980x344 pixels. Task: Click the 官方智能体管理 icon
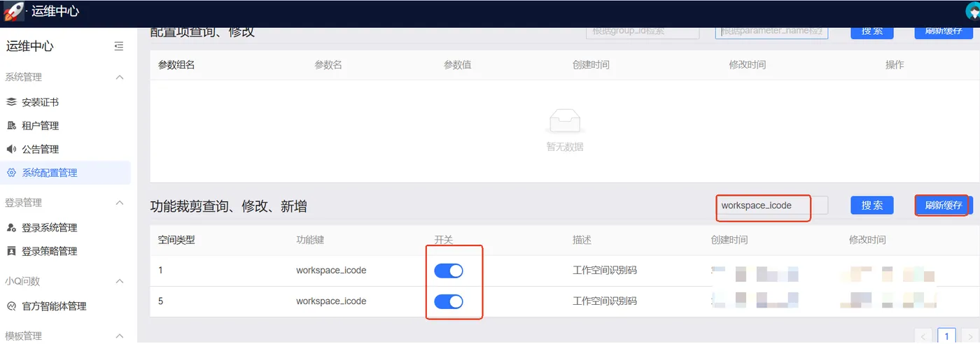[x=11, y=306]
